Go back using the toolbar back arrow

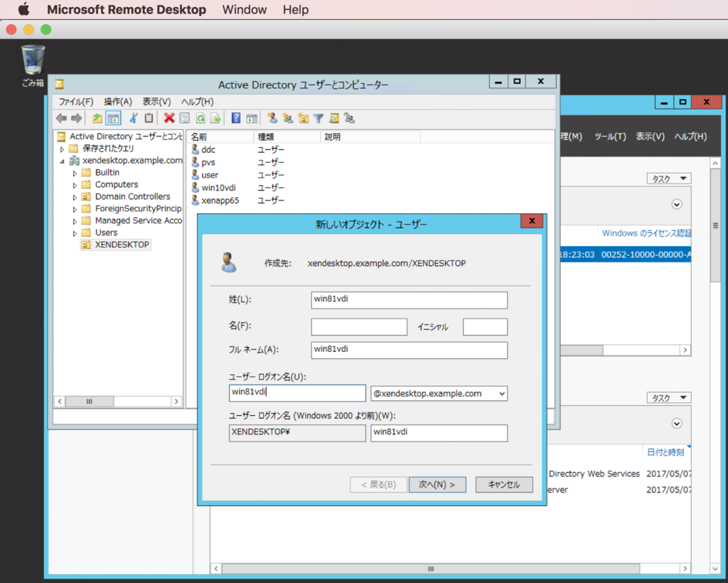tap(61, 118)
